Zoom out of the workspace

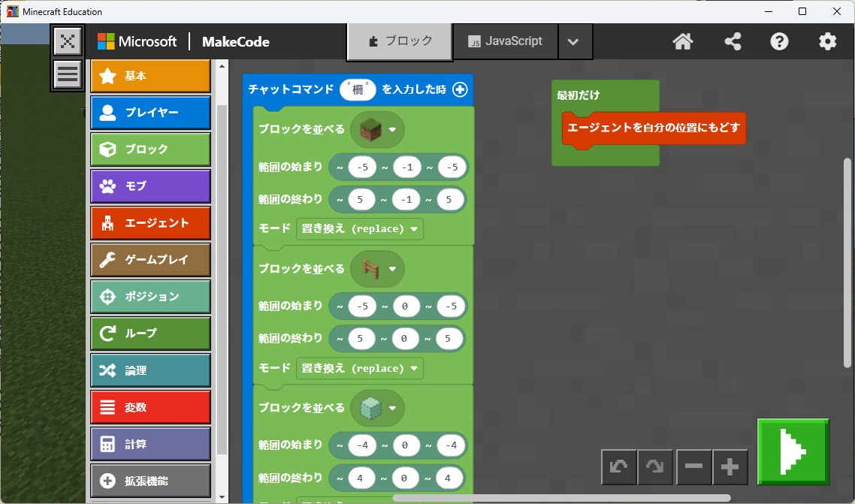pyautogui.click(x=693, y=467)
